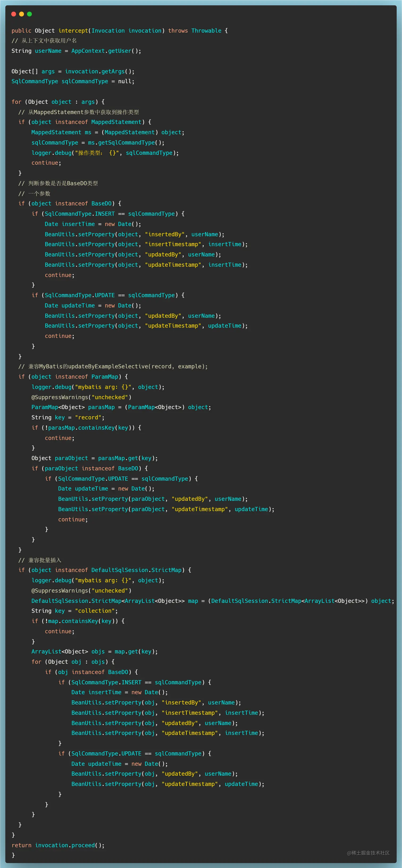This screenshot has height=868, width=402.
Task: Click 'if (!parasMap.containsKey(key))' line
Action: (86, 427)
